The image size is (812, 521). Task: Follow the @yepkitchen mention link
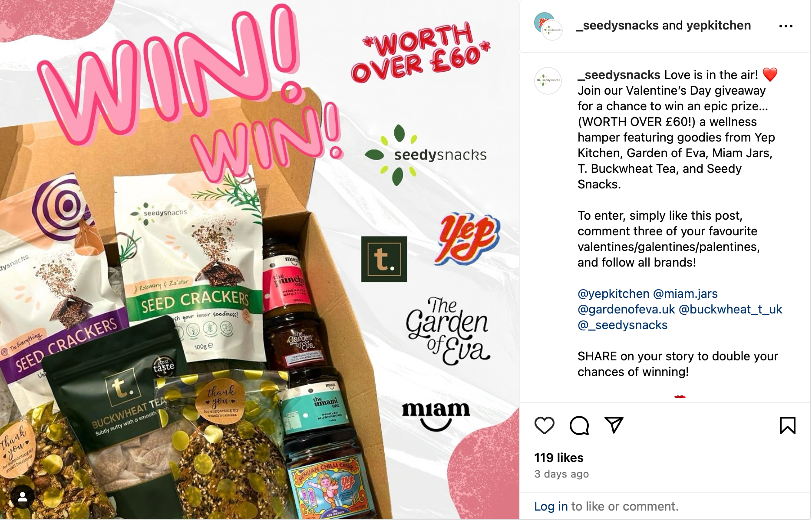(613, 294)
